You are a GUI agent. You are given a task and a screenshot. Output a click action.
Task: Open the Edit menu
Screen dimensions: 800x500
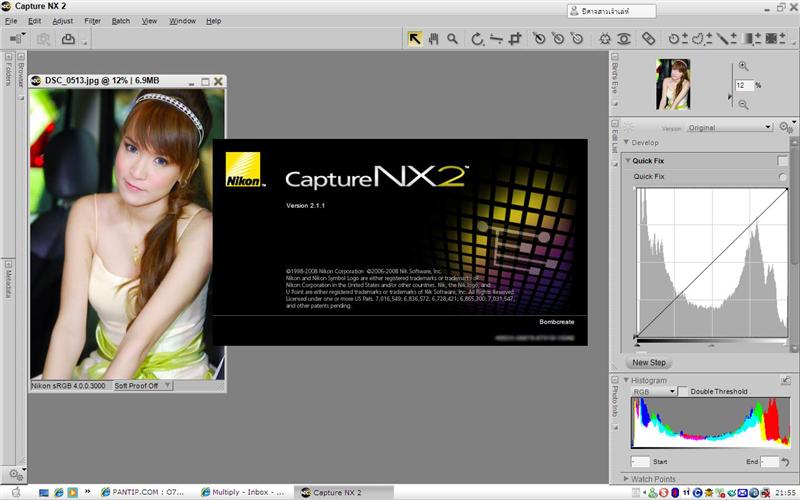[x=34, y=21]
